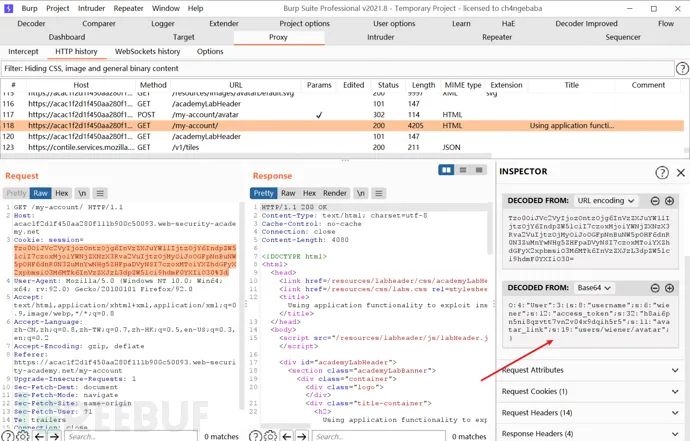This screenshot has width=690, height=441.
Task: Remove Base64 decode step minus icon
Action: [x=655, y=288]
